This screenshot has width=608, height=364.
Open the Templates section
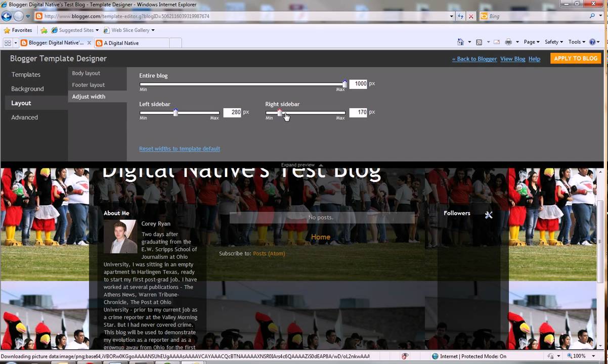coord(26,74)
